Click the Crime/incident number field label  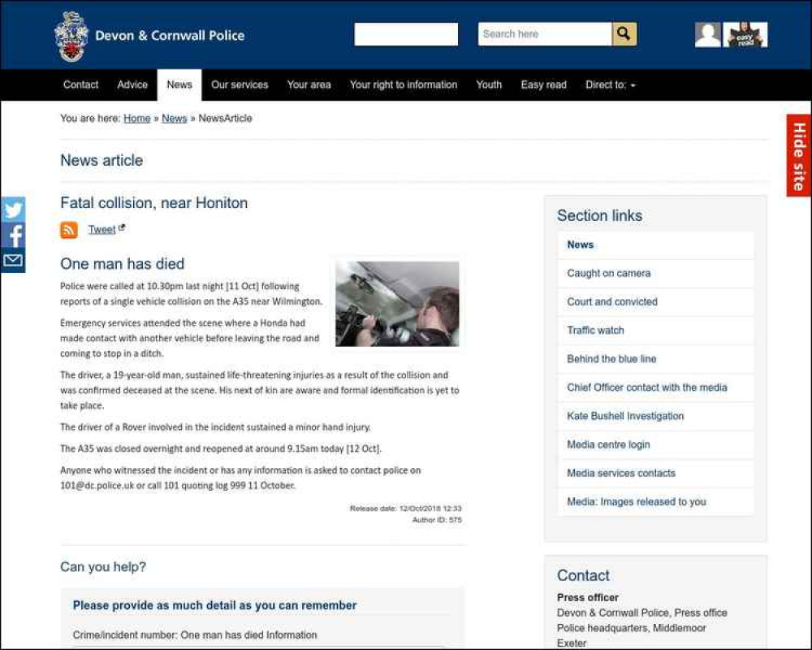tap(195, 635)
